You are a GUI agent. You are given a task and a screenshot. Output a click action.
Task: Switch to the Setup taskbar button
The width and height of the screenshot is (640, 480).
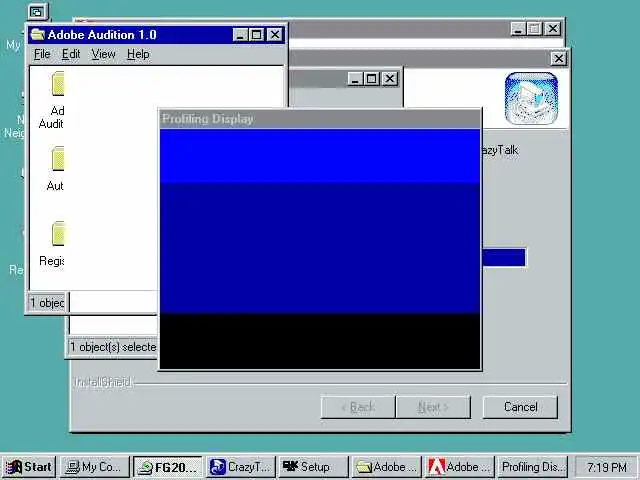tap(313, 467)
